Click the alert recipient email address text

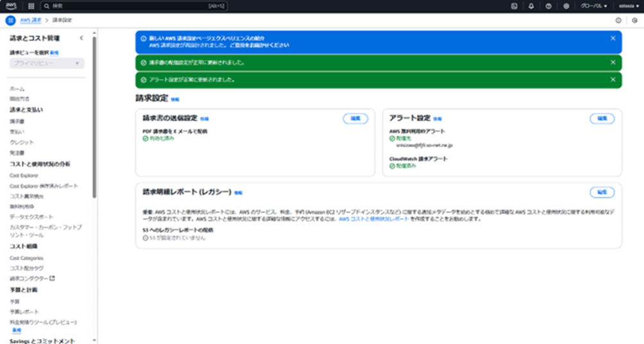424,146
